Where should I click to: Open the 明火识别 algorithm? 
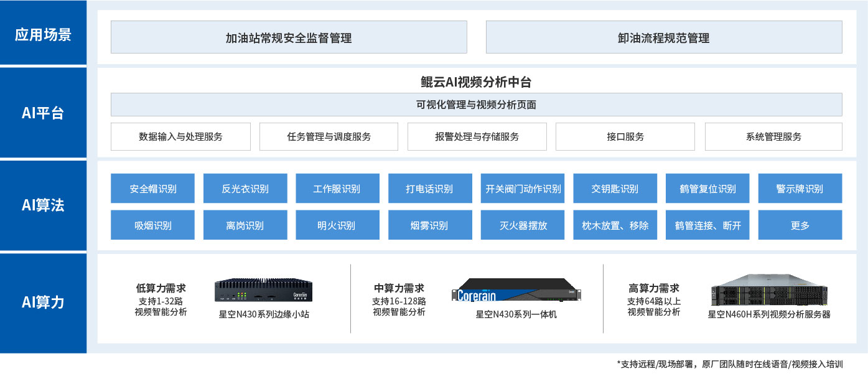click(x=337, y=225)
